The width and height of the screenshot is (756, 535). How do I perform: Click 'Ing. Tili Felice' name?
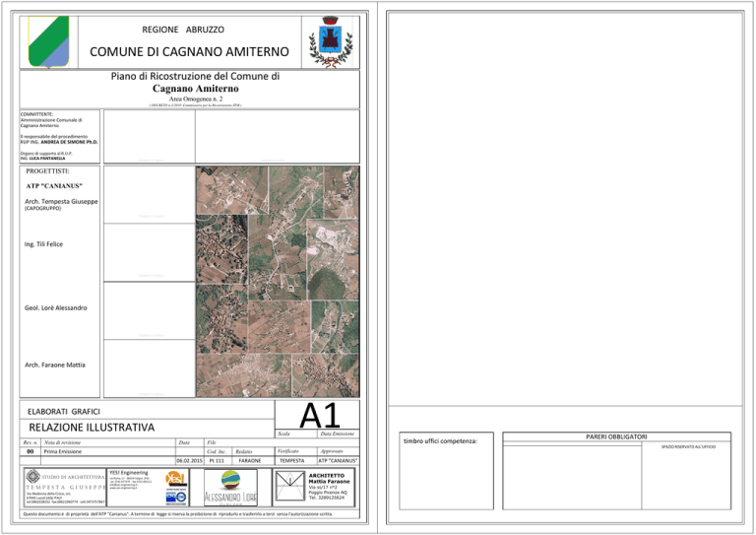tap(43, 244)
